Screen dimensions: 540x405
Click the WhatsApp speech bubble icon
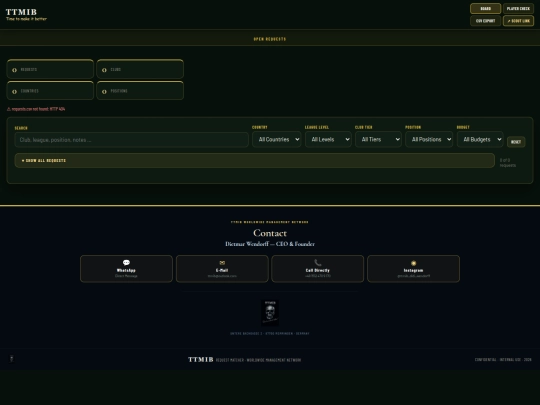tap(126, 263)
